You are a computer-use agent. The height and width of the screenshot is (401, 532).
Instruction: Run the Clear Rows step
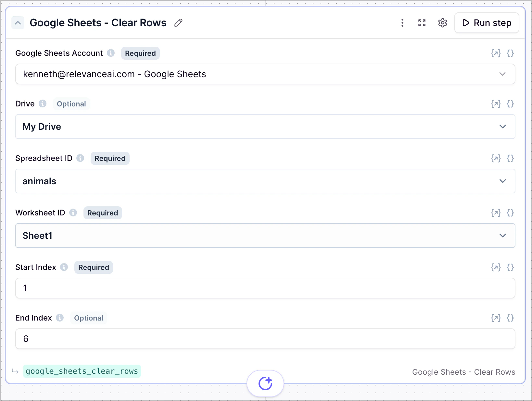[x=487, y=23]
